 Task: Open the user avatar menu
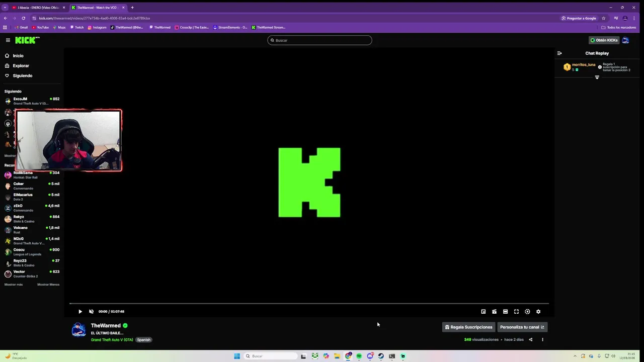(625, 40)
